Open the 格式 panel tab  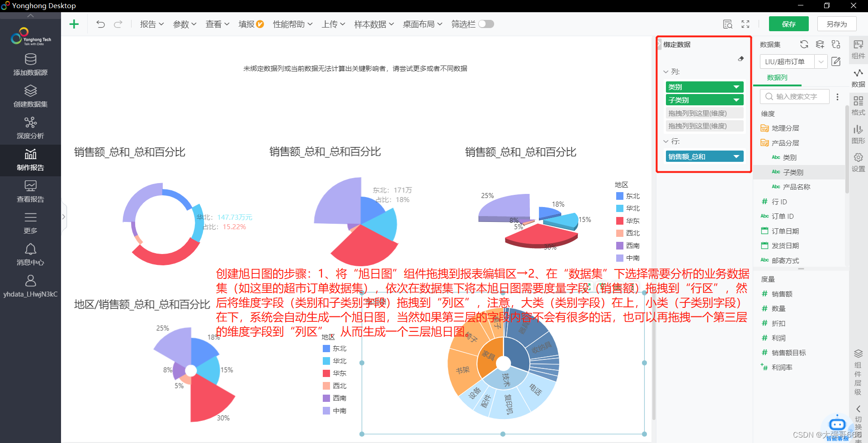coord(858,106)
